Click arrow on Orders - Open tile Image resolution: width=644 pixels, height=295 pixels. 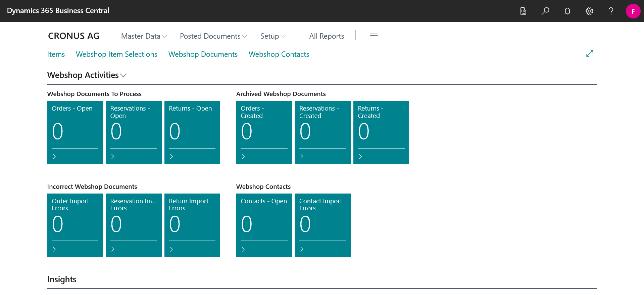(54, 157)
